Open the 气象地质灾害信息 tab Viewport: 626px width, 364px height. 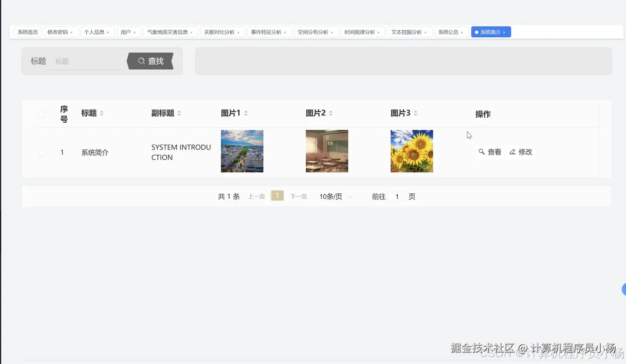[x=167, y=31]
